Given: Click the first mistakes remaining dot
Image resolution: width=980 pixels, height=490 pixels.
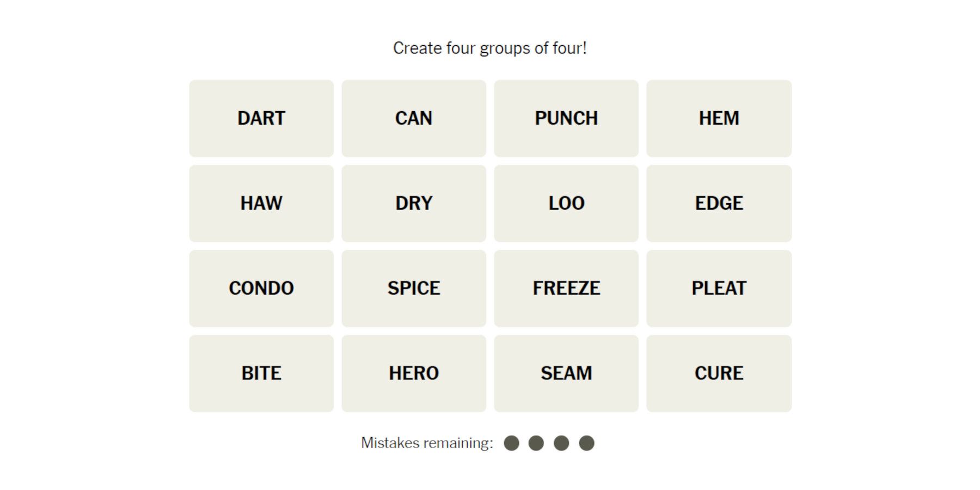Looking at the screenshot, I should [x=511, y=443].
